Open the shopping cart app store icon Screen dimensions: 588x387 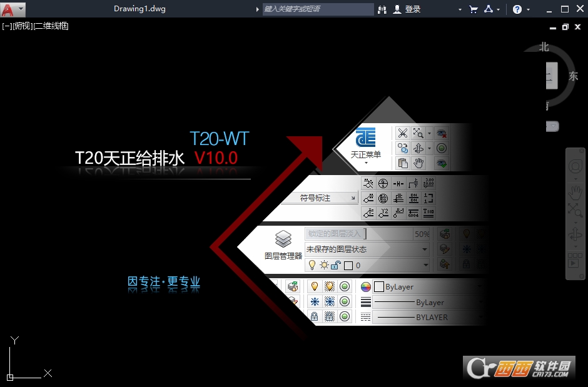coord(474,9)
